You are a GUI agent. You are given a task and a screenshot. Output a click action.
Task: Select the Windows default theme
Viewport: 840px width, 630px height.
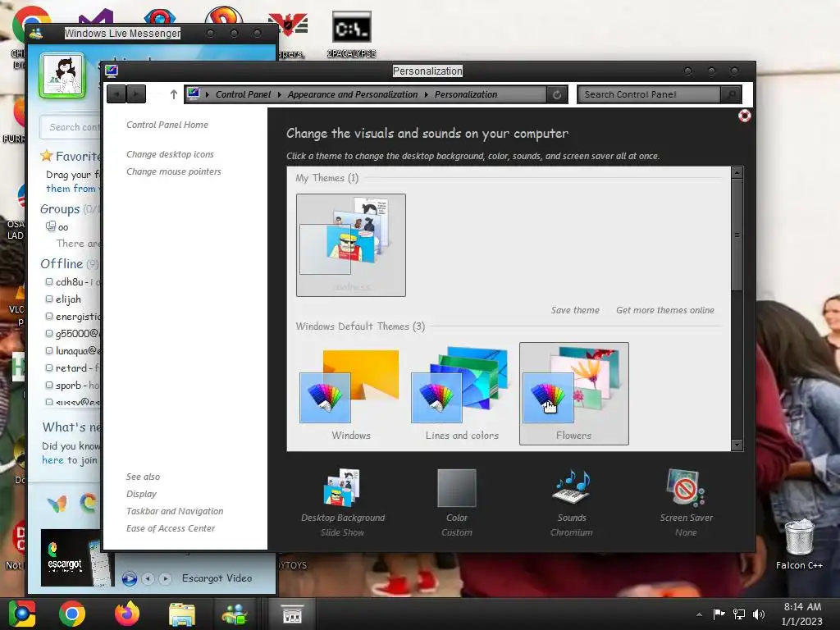[351, 395]
